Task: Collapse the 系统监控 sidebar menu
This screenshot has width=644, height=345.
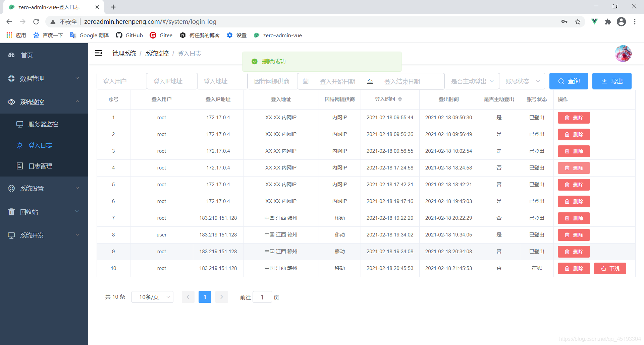Action: tap(44, 102)
